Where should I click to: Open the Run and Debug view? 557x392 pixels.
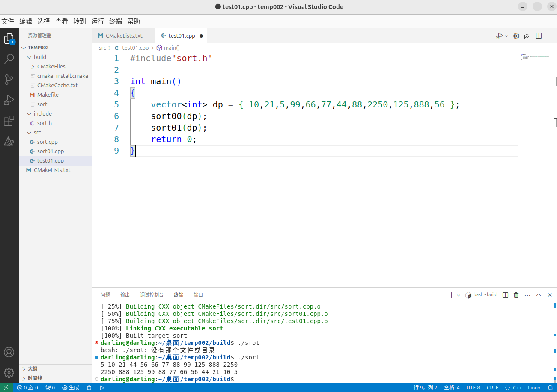(9, 100)
